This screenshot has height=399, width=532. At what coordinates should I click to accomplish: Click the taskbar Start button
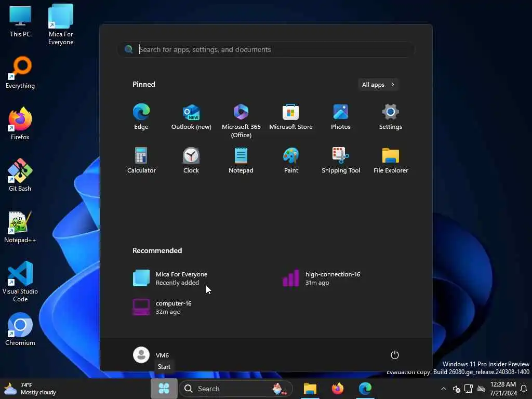164,389
